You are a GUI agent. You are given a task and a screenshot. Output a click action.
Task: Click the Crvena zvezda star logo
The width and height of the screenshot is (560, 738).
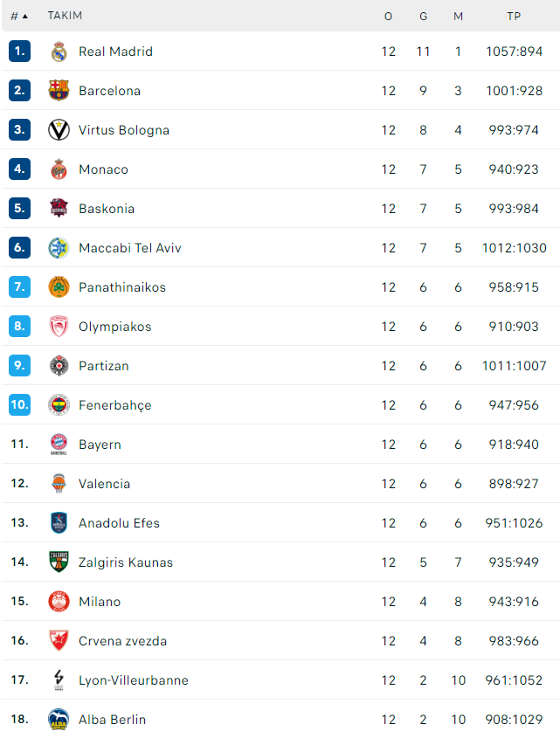59,640
